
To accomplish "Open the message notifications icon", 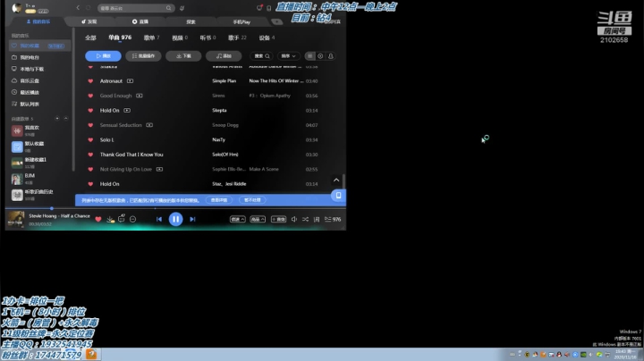I will point(259,8).
